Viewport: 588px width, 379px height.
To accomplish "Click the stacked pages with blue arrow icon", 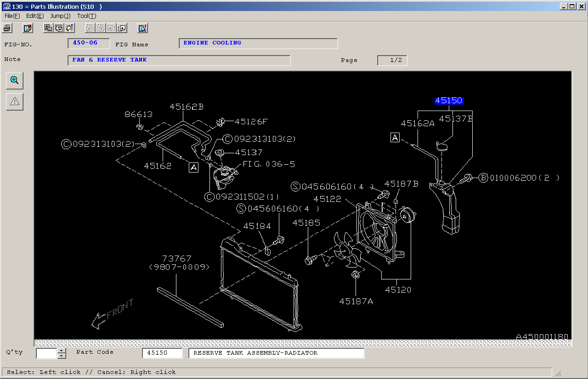I will coord(69,28).
